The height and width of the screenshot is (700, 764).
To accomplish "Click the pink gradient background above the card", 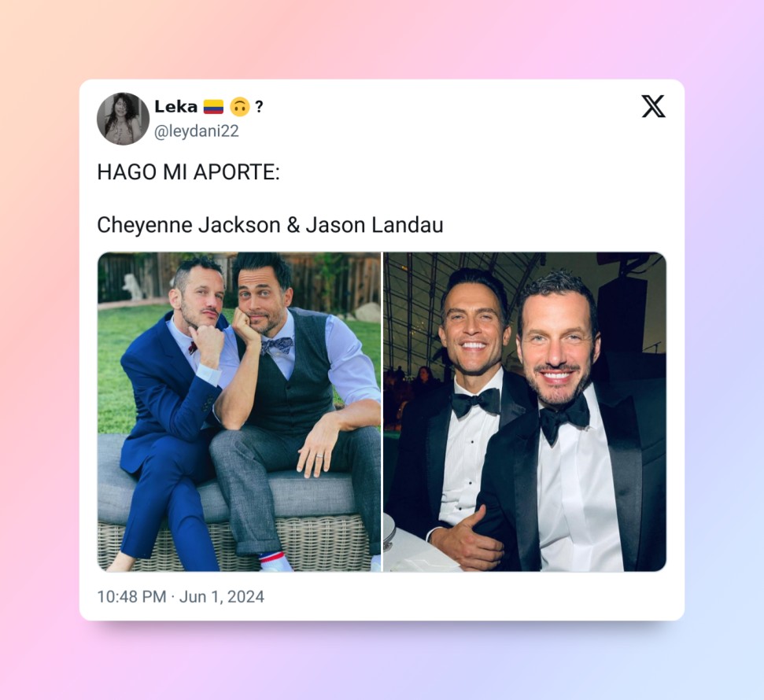I will click(382, 39).
